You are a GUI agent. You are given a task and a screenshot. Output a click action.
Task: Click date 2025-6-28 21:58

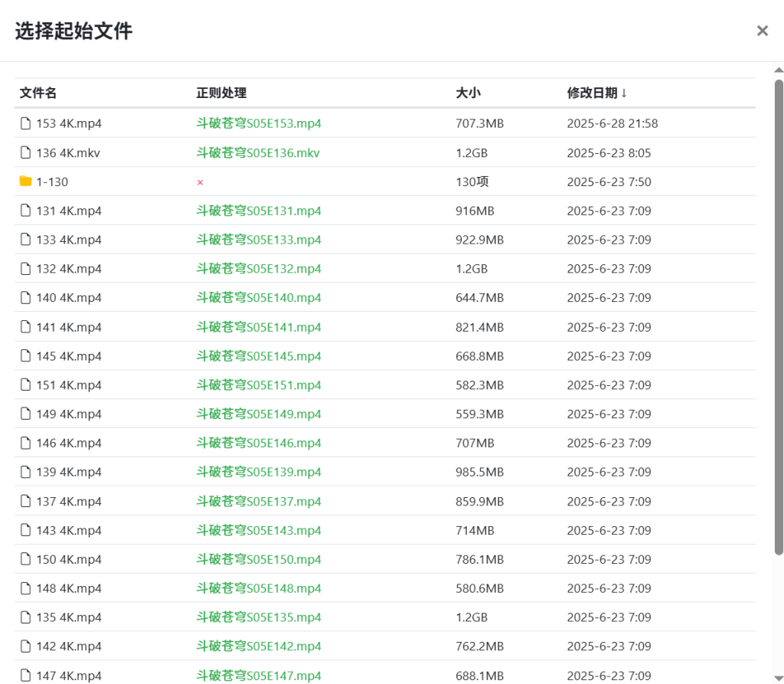click(612, 123)
